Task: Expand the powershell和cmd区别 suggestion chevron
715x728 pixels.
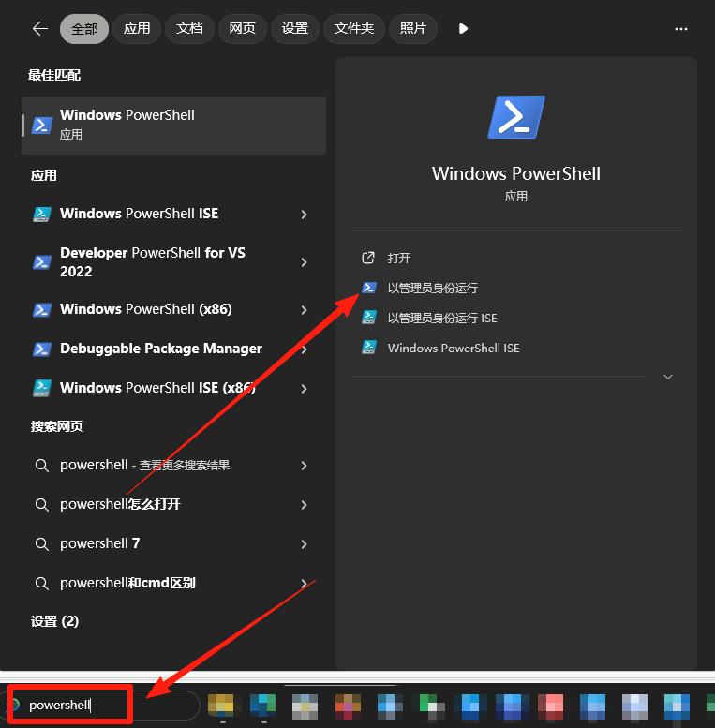Action: pyautogui.click(x=305, y=584)
